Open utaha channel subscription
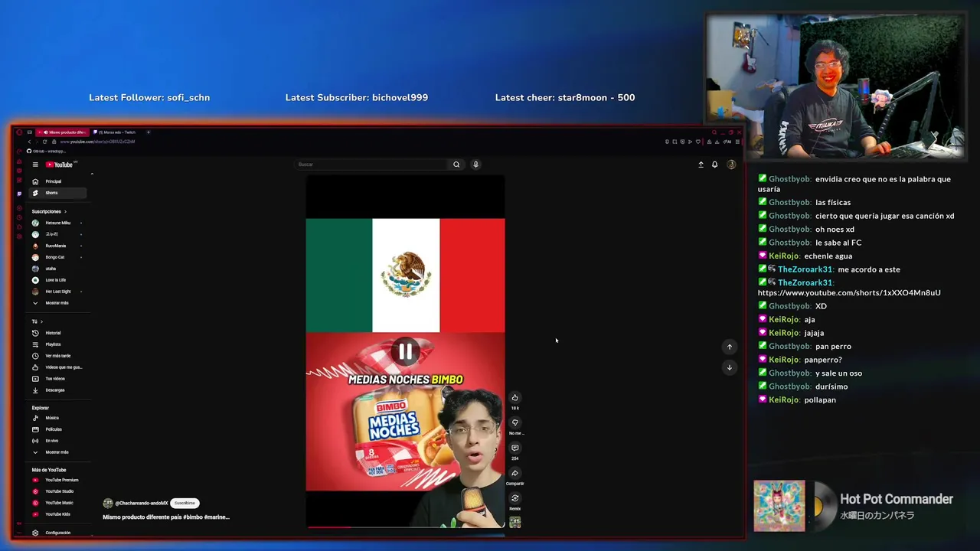The height and width of the screenshot is (551, 980). [x=57, y=269]
